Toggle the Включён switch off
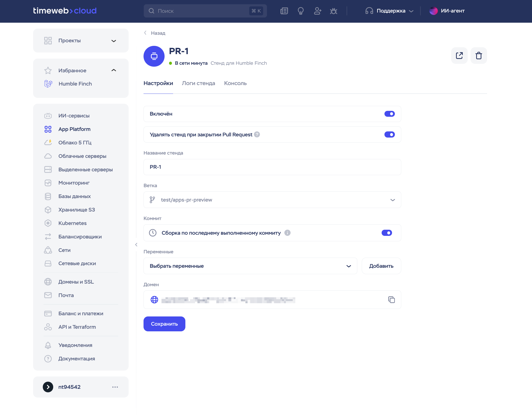The image size is (532, 415). pos(389,114)
